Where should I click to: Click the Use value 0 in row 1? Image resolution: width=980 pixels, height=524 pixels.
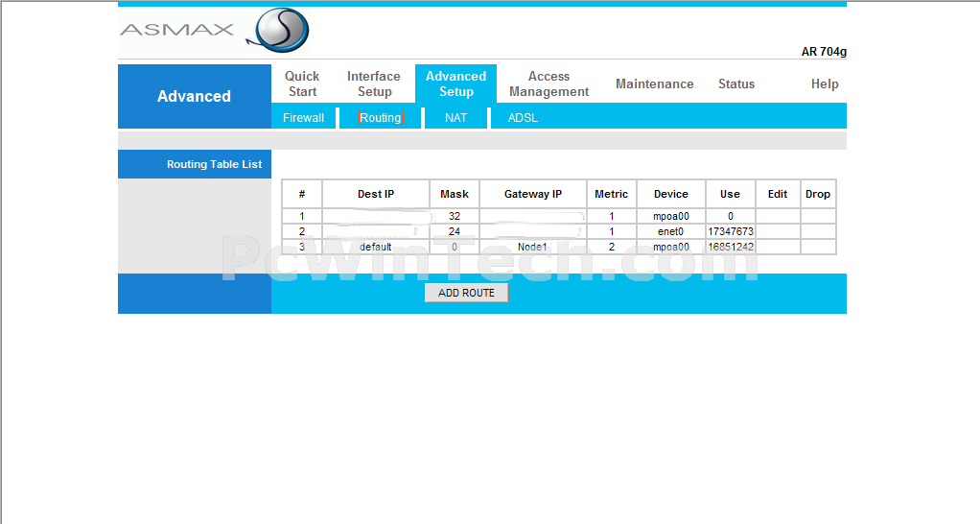coord(731,216)
